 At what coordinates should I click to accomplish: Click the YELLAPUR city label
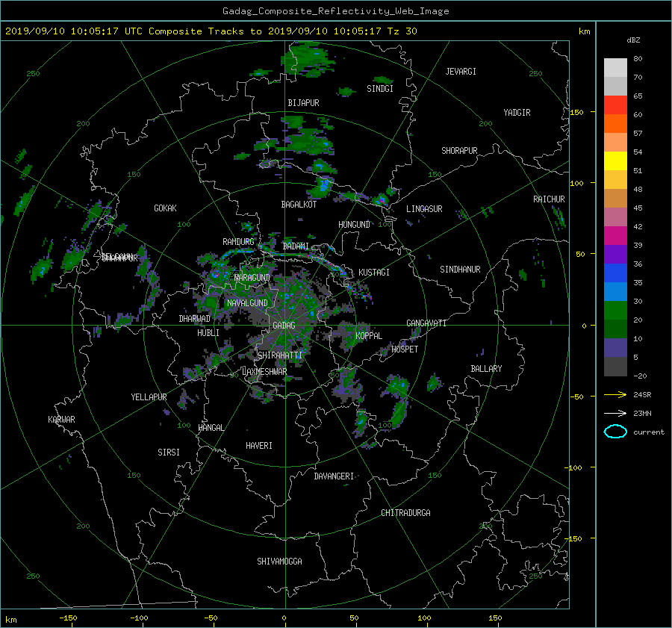(149, 397)
